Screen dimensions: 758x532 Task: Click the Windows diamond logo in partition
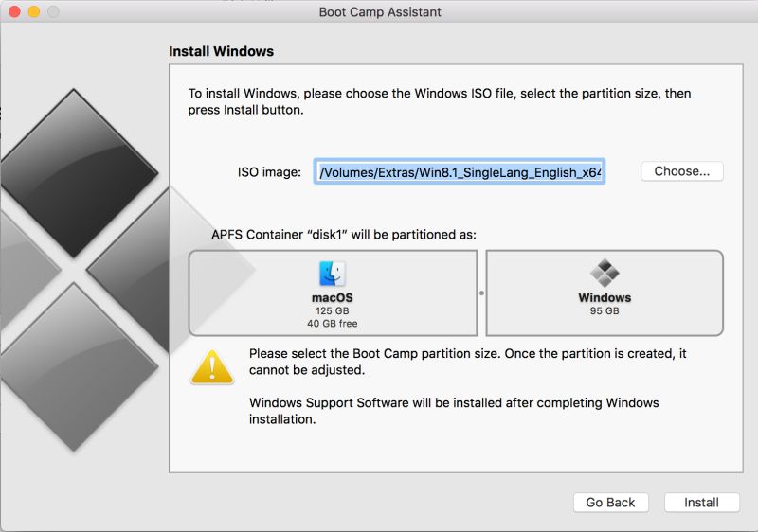[x=605, y=273]
